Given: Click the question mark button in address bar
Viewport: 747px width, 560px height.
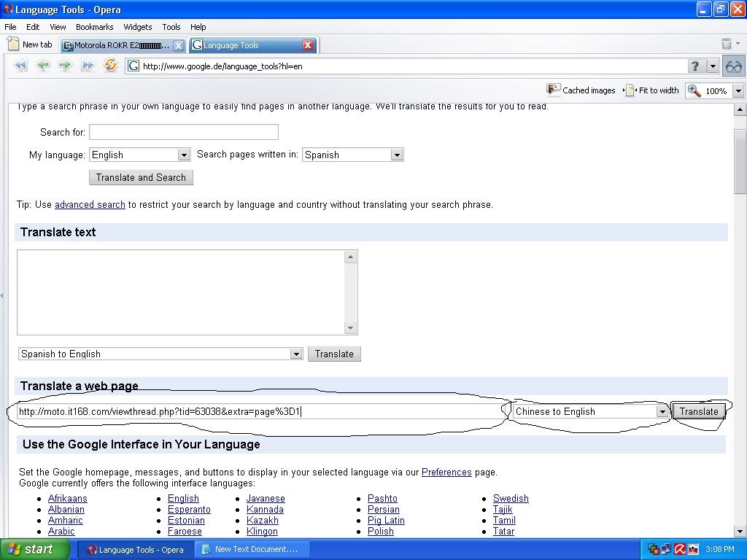Looking at the screenshot, I should pyautogui.click(x=695, y=66).
